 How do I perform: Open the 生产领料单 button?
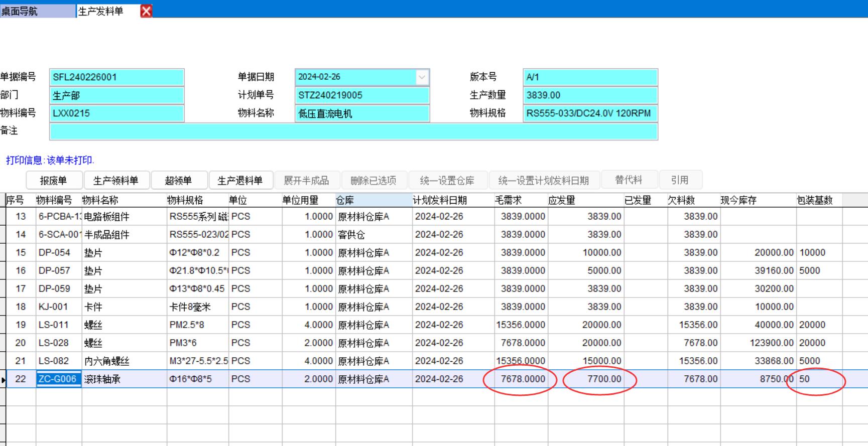[116, 181]
